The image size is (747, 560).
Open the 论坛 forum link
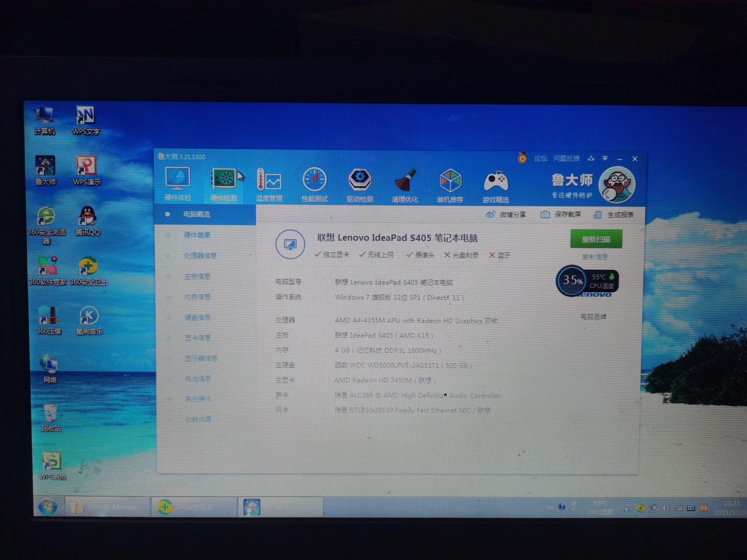(541, 158)
